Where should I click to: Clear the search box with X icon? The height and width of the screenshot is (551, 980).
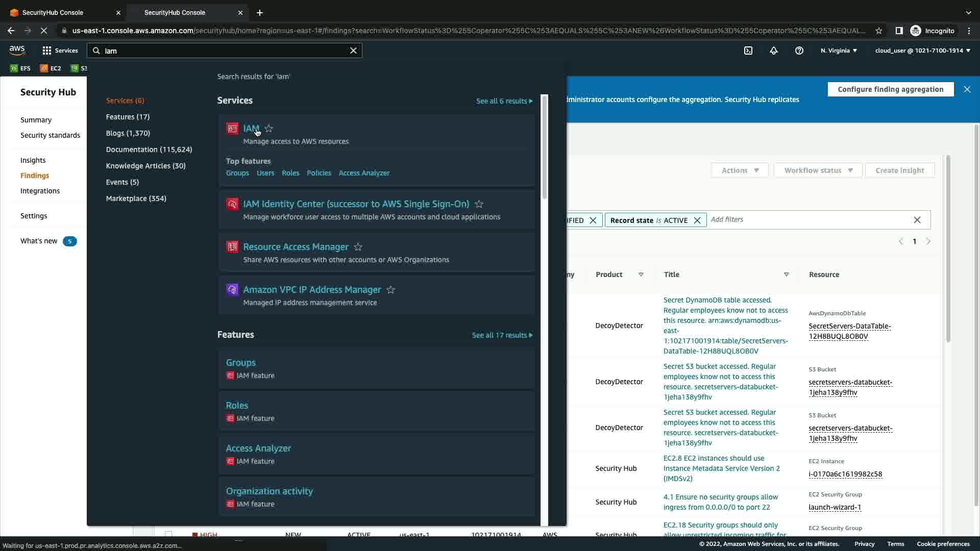point(353,51)
